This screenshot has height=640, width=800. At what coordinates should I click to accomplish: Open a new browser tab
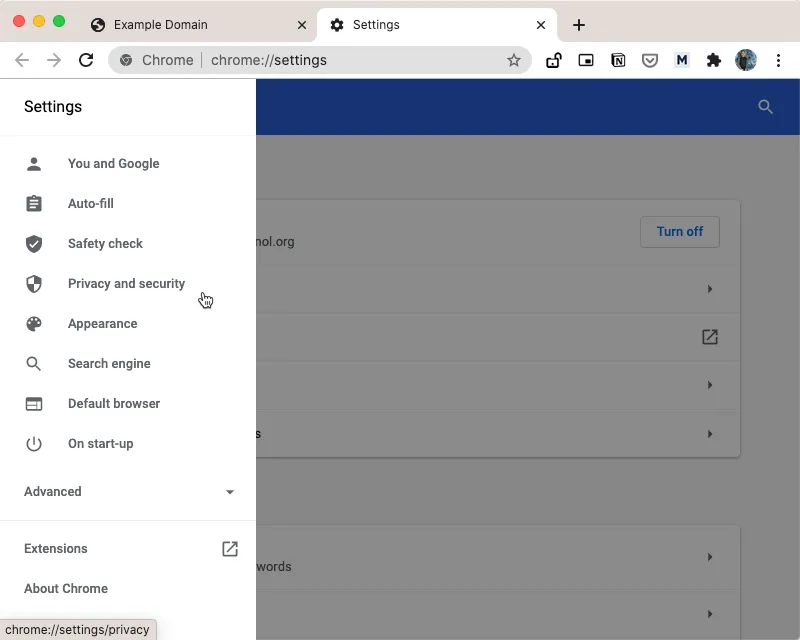(578, 25)
